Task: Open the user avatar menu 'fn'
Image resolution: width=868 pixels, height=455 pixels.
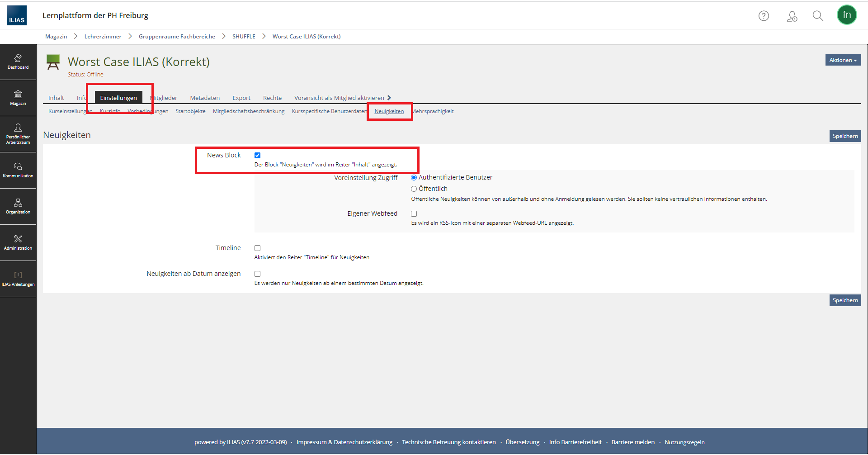Action: coord(846,15)
